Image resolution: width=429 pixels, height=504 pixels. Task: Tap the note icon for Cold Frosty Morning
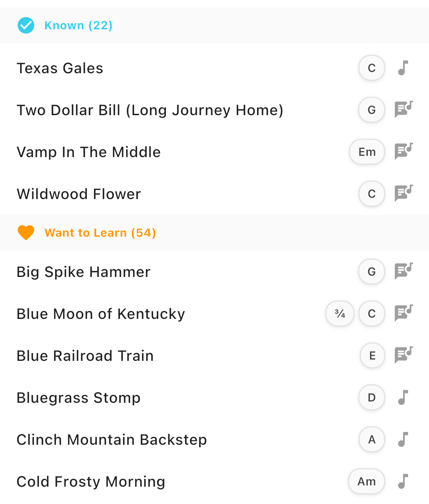pyautogui.click(x=403, y=481)
